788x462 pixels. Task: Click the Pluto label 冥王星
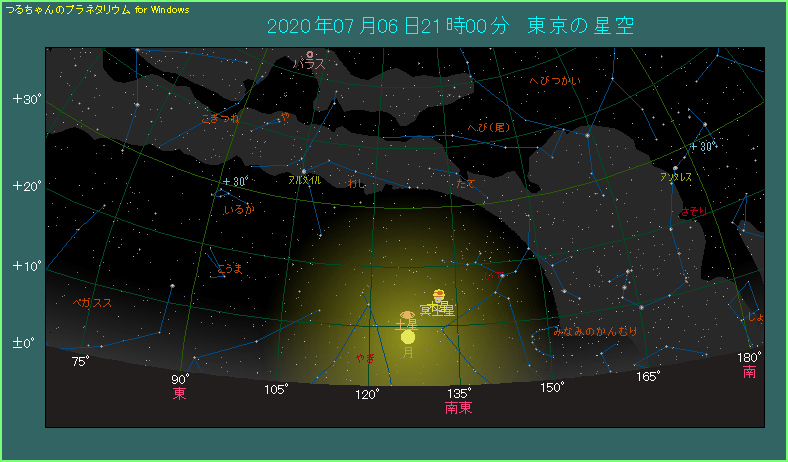pyautogui.click(x=436, y=310)
